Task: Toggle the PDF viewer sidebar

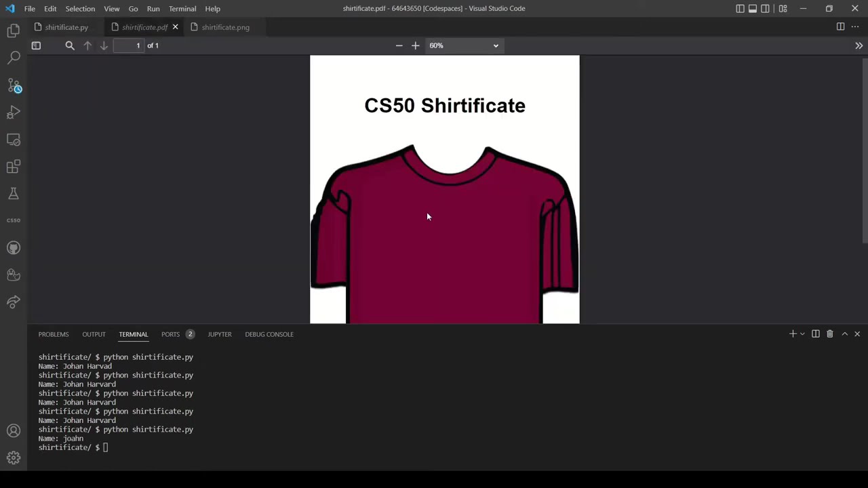Action: pos(36,45)
